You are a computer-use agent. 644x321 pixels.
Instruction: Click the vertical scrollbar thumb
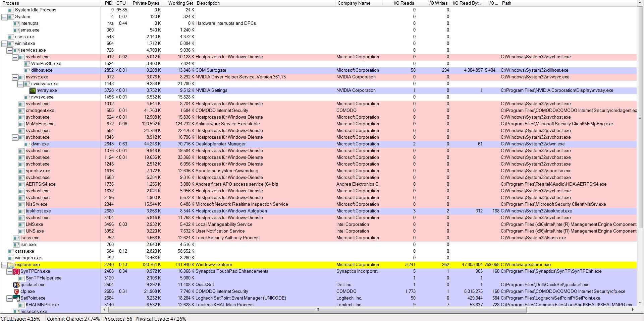pyautogui.click(x=640, y=118)
